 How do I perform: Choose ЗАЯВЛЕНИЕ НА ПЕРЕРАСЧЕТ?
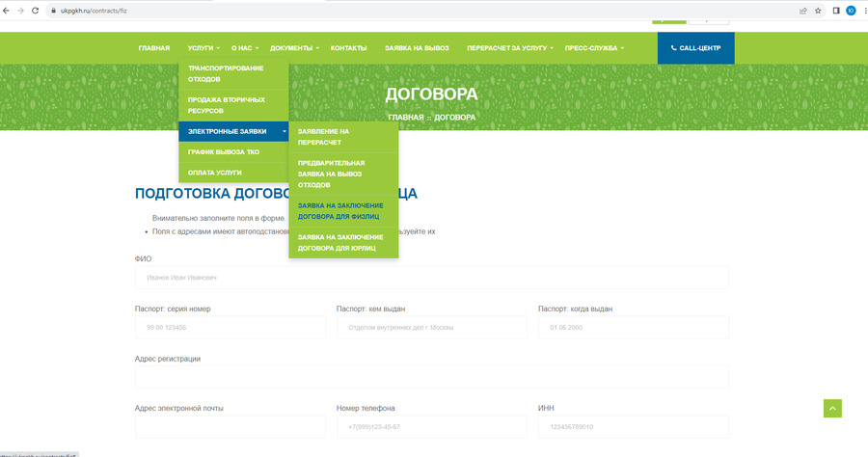343,137
